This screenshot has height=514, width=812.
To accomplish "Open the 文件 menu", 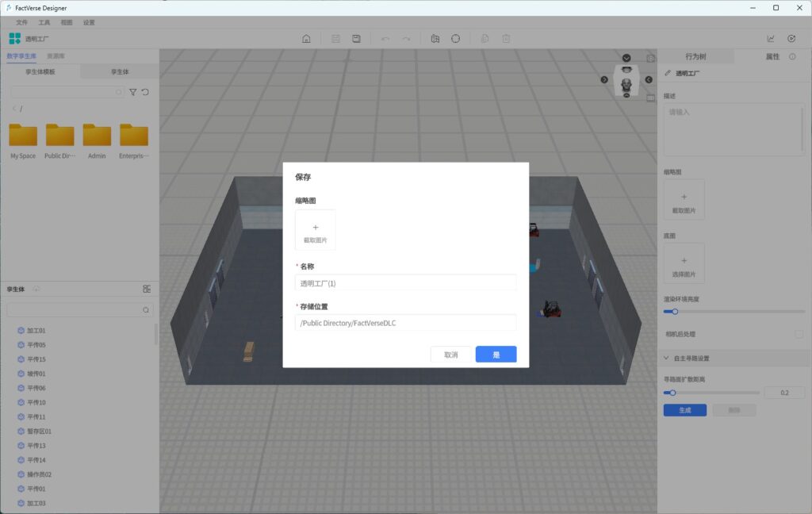I will point(22,22).
